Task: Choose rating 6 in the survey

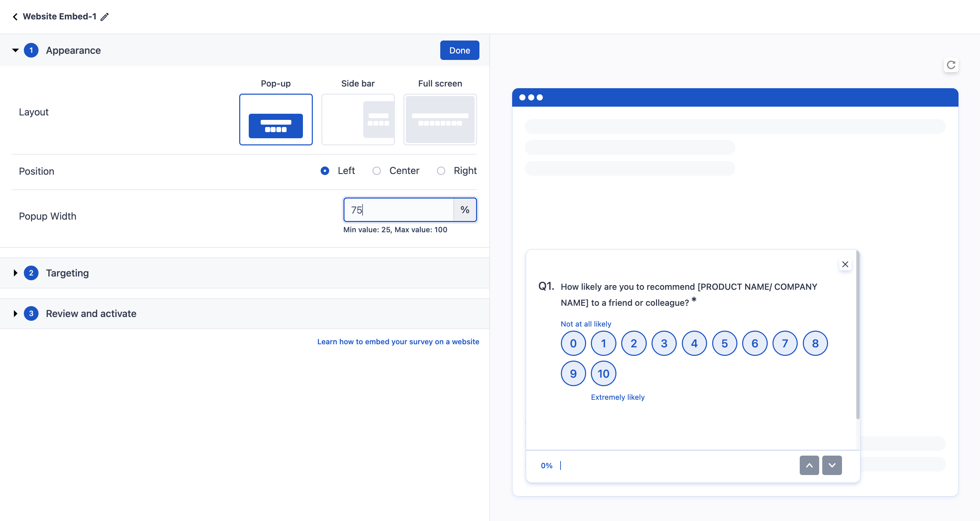Action: pyautogui.click(x=755, y=343)
